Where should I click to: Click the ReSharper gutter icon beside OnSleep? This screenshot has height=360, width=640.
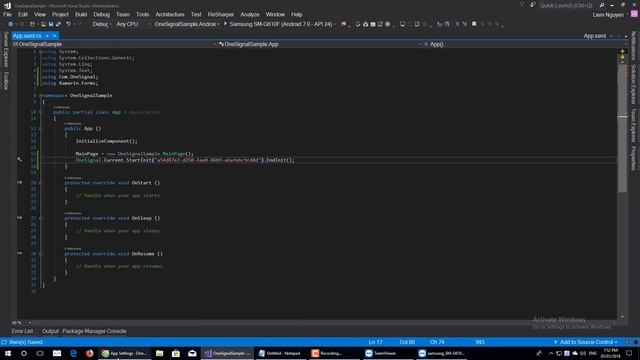(x=20, y=218)
